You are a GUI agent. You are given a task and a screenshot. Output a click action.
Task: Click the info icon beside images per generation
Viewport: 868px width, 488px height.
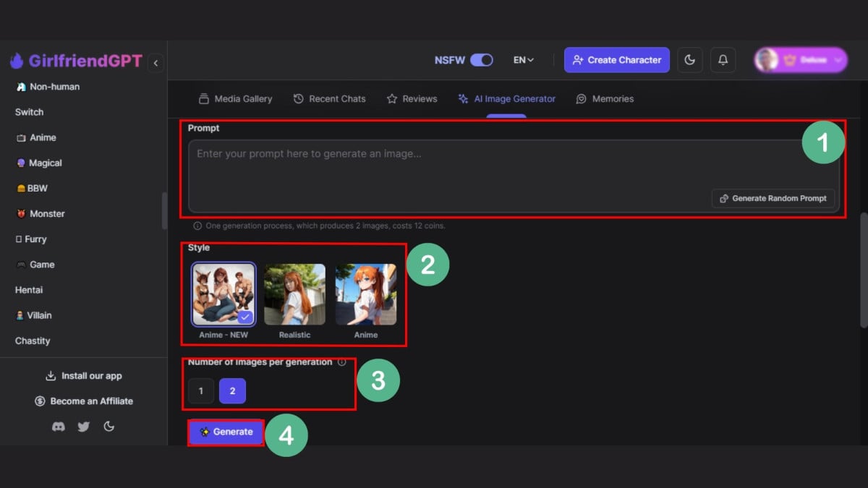341,362
